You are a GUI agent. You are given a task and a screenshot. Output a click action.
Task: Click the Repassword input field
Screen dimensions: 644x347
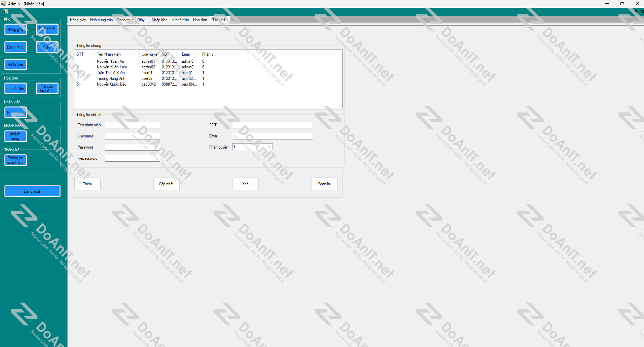pos(132,158)
